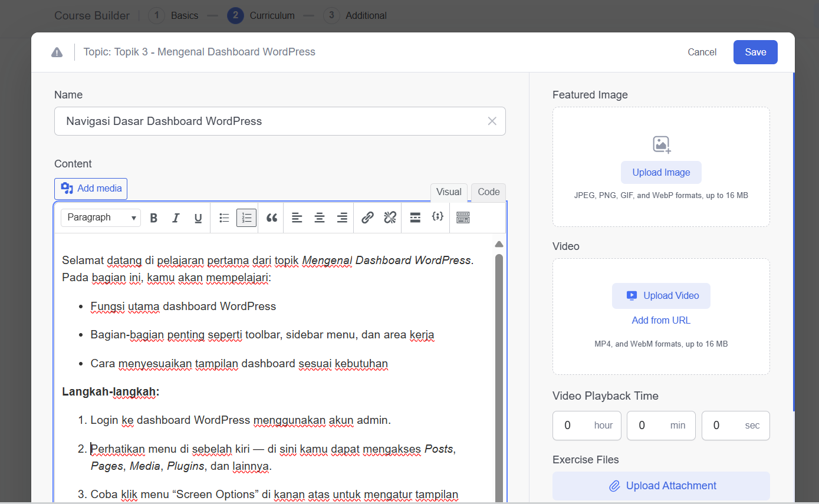Click the insert link icon
This screenshot has height=504, width=819.
point(367,218)
